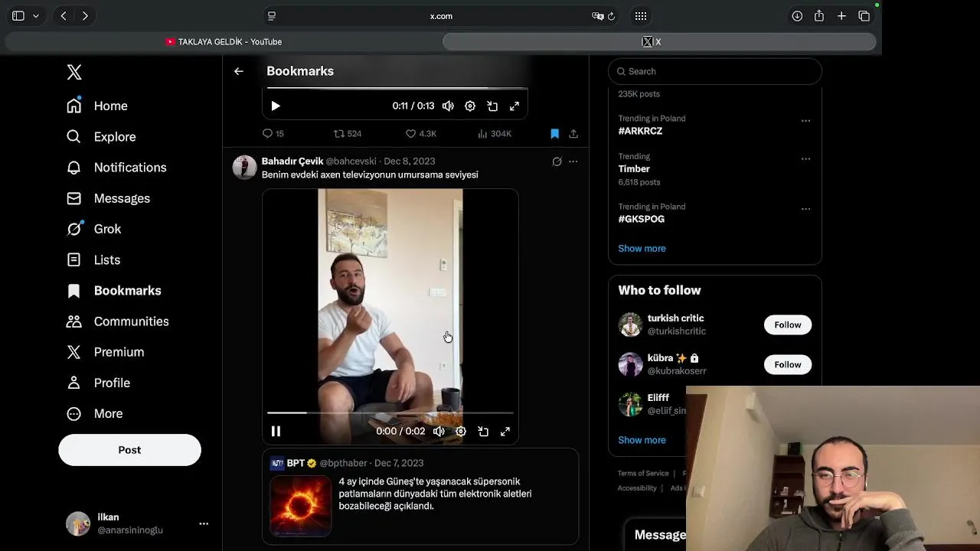Click the sun thumbnail in BPT post
The width and height of the screenshot is (980, 551).
[x=301, y=506]
